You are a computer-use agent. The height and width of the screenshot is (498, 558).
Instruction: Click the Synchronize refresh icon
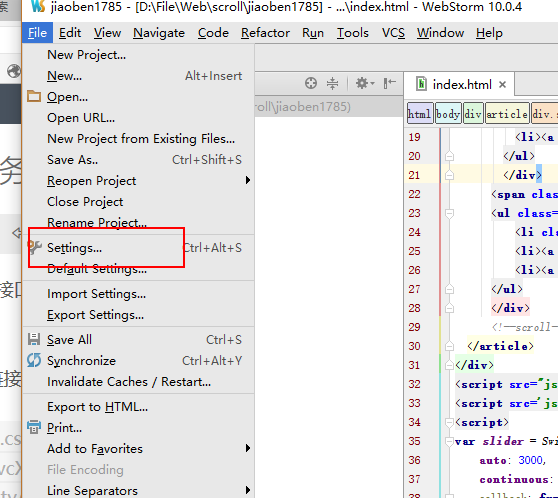34,360
